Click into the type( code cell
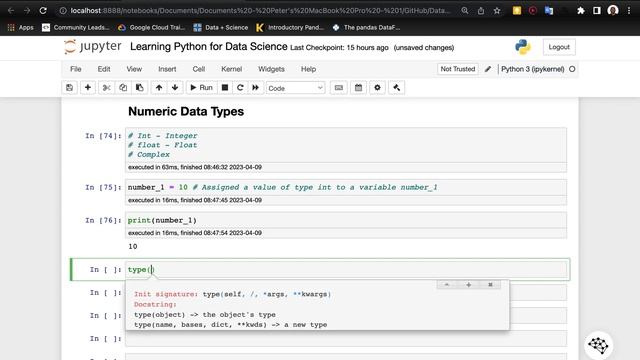This screenshot has height=360, width=640. pos(346,269)
